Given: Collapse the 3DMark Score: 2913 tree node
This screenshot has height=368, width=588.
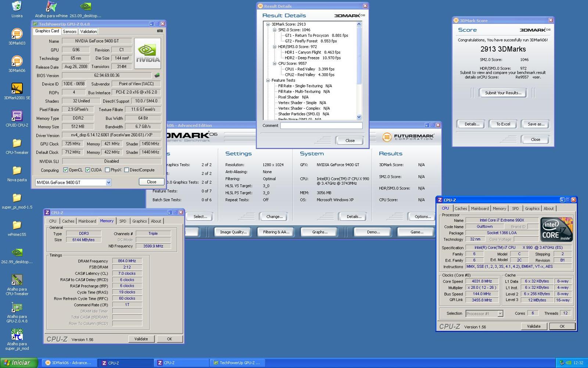Looking at the screenshot, I should 268,24.
